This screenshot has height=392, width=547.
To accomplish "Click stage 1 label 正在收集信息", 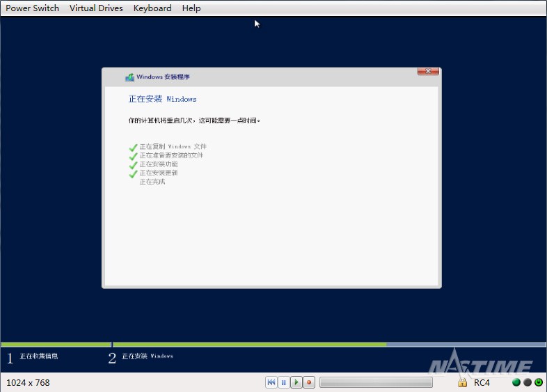I will [39, 356].
